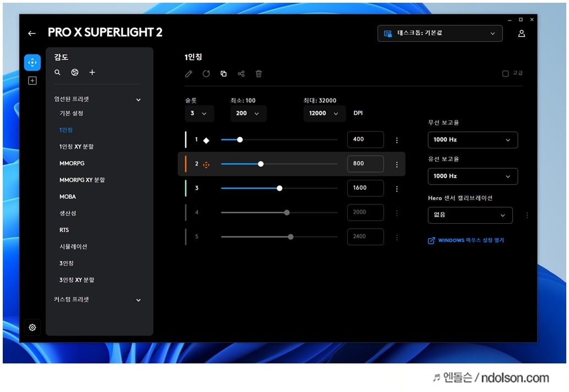Click the circular preset browse icon
Image resolution: width=569 pixels, height=392 pixels.
75,73
